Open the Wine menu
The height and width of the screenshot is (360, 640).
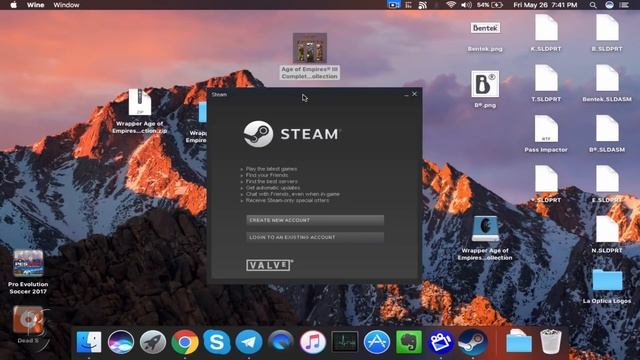click(36, 5)
